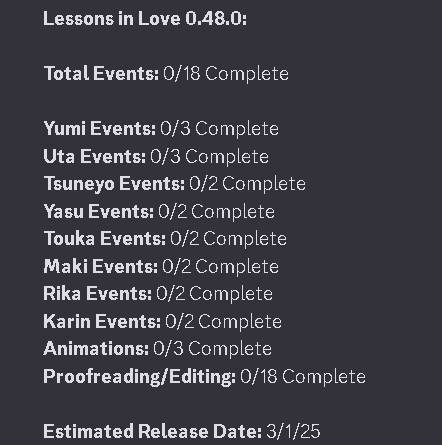Select the Total Events label
The height and width of the screenshot is (445, 442).
click(101, 73)
